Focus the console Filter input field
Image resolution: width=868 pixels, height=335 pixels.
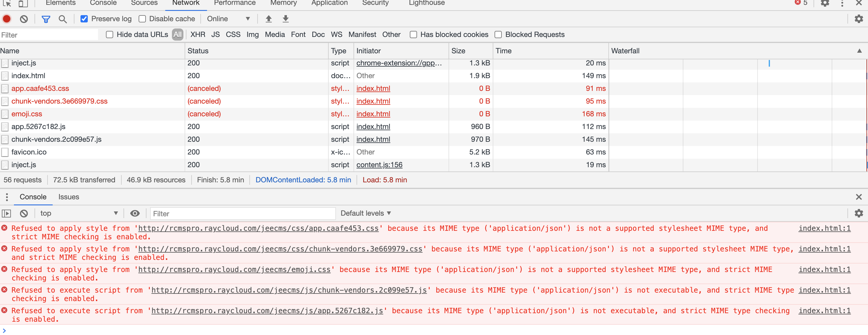pyautogui.click(x=243, y=214)
